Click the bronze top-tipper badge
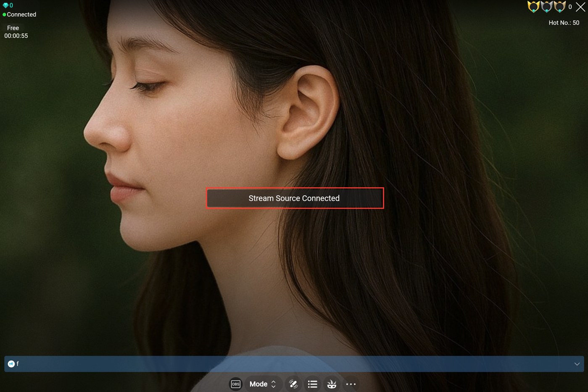 [x=559, y=7]
